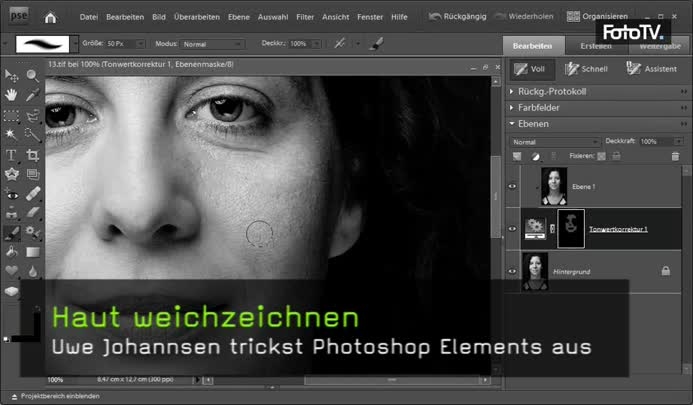The image size is (693, 405).
Task: Select the Text tool
Action: pyautogui.click(x=11, y=155)
